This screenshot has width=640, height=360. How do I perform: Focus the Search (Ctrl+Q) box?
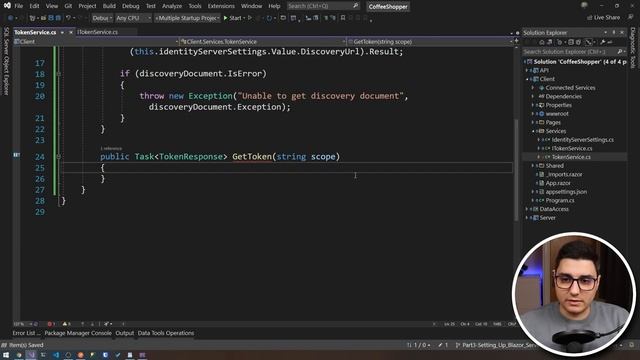(x=323, y=6)
